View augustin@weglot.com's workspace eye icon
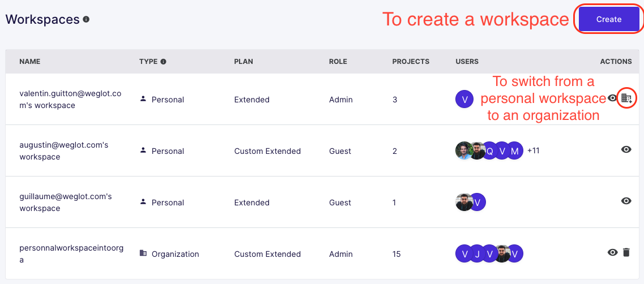This screenshot has width=644, height=284. point(626,149)
